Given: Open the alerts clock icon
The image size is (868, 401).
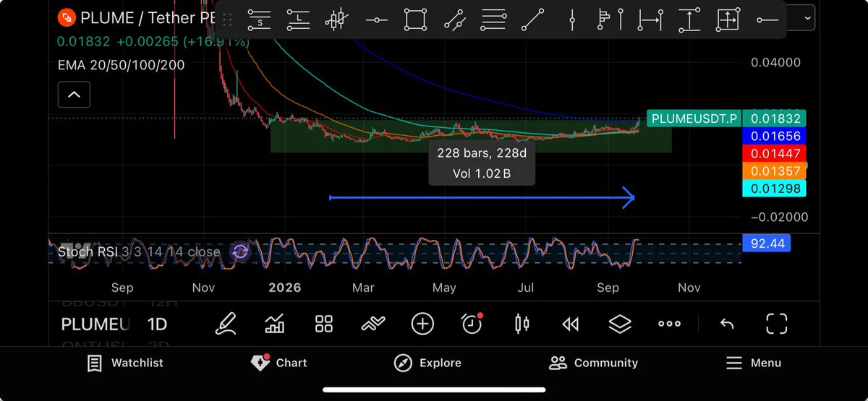Looking at the screenshot, I should point(472,324).
